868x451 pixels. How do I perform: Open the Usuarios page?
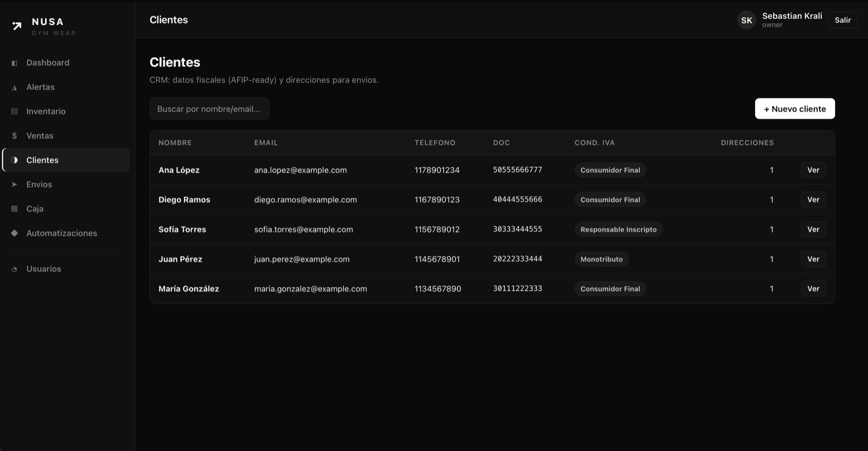coord(66,269)
